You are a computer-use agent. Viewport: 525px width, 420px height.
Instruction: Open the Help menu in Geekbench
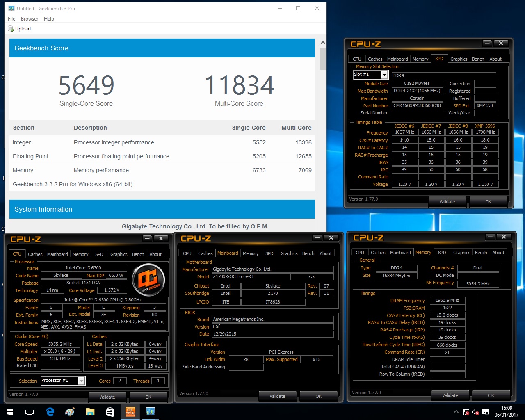tap(49, 19)
